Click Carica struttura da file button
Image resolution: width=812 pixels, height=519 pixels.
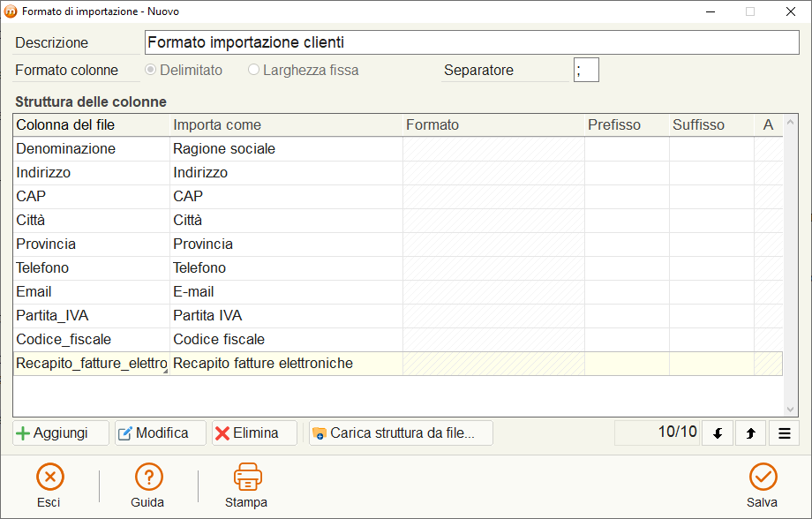(401, 433)
